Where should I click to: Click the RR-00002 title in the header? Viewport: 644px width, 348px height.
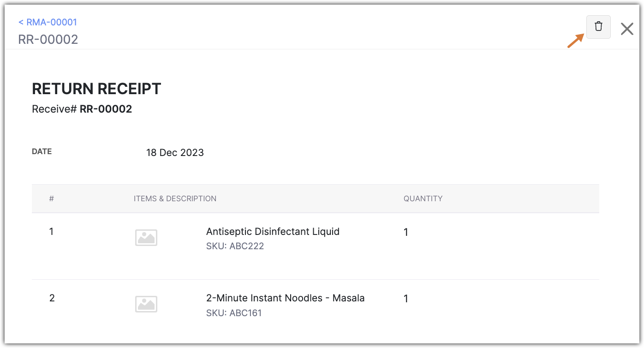(48, 39)
